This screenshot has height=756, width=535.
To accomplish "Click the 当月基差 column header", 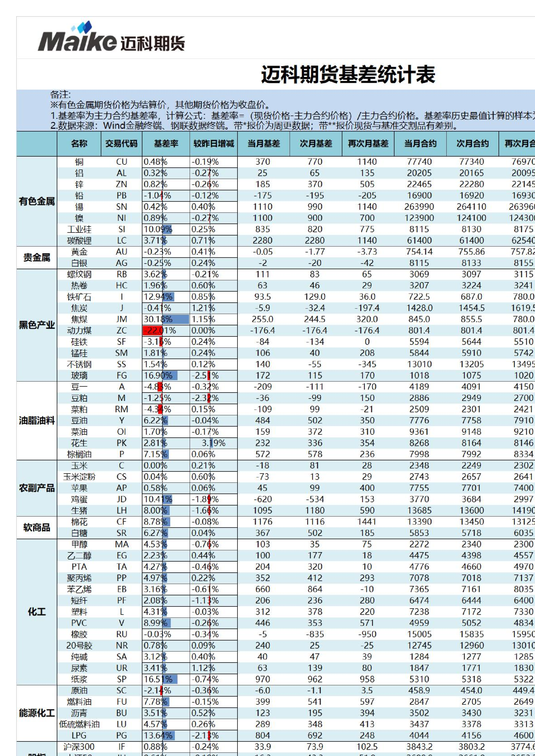I will (263, 144).
